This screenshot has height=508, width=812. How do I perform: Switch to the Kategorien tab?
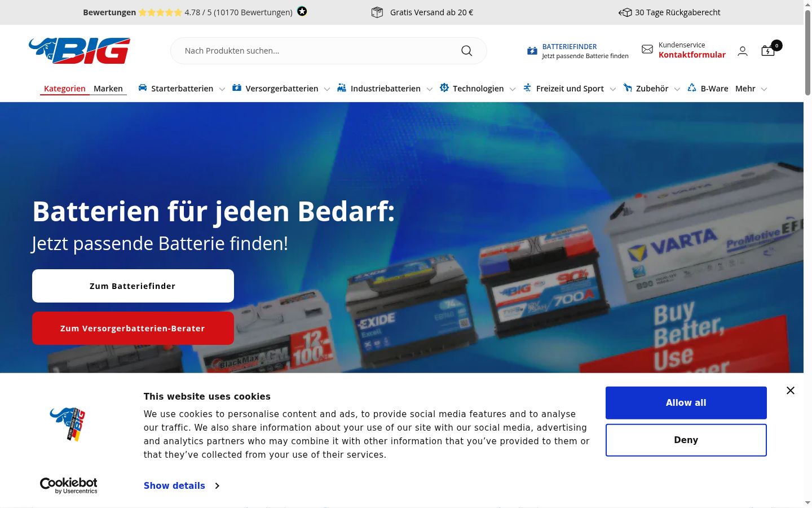[x=65, y=89]
